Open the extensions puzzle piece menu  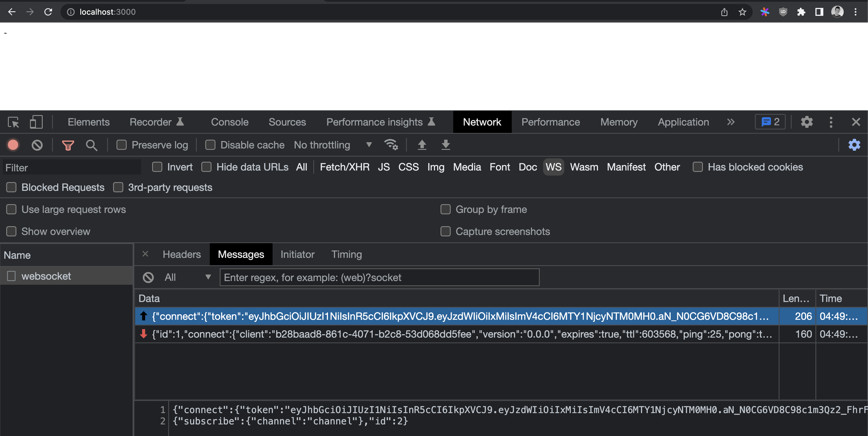(801, 12)
